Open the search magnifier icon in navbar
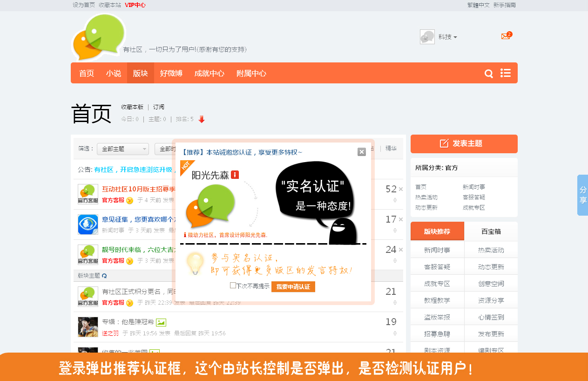 click(489, 74)
